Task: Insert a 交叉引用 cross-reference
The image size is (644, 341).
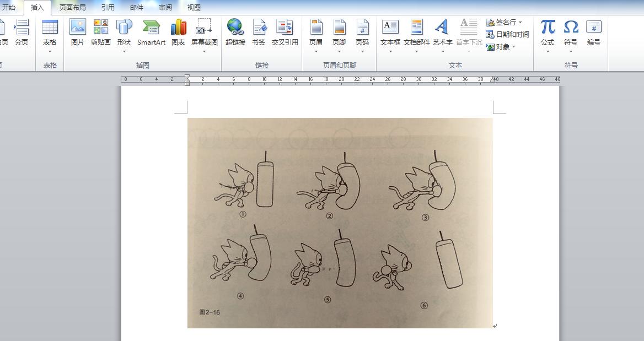Action: pyautogui.click(x=285, y=32)
